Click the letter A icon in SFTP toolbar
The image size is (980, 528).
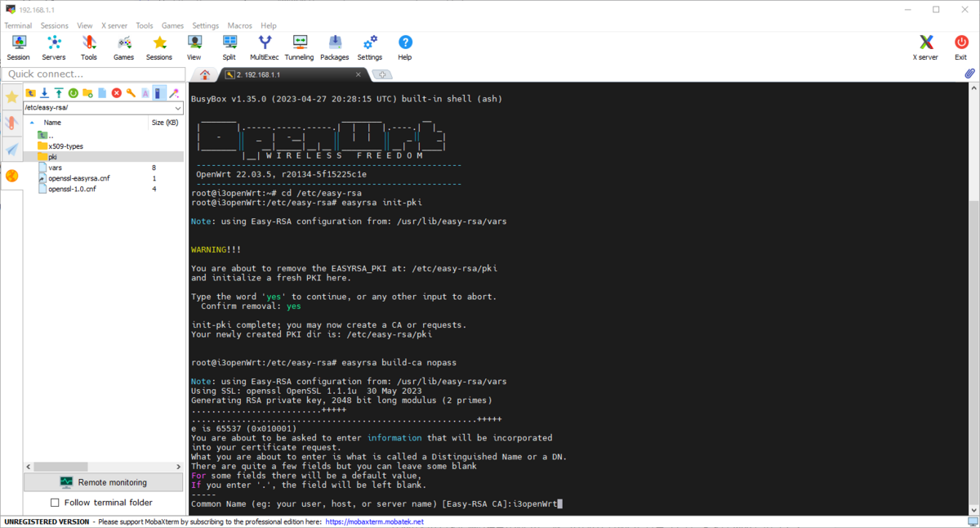(x=145, y=93)
